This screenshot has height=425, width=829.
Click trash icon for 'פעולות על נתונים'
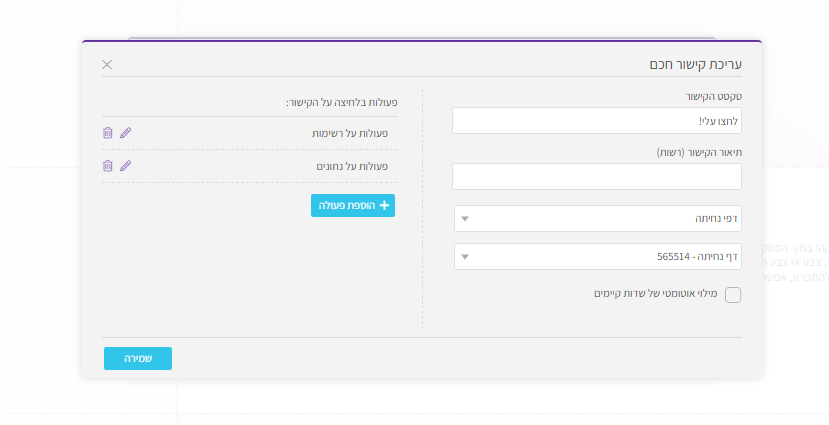click(x=108, y=166)
